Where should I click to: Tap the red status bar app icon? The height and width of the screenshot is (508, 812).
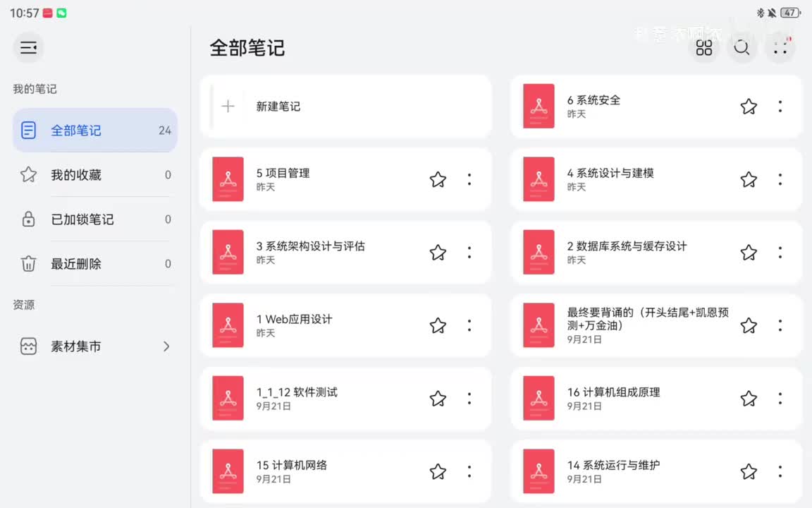48,13
